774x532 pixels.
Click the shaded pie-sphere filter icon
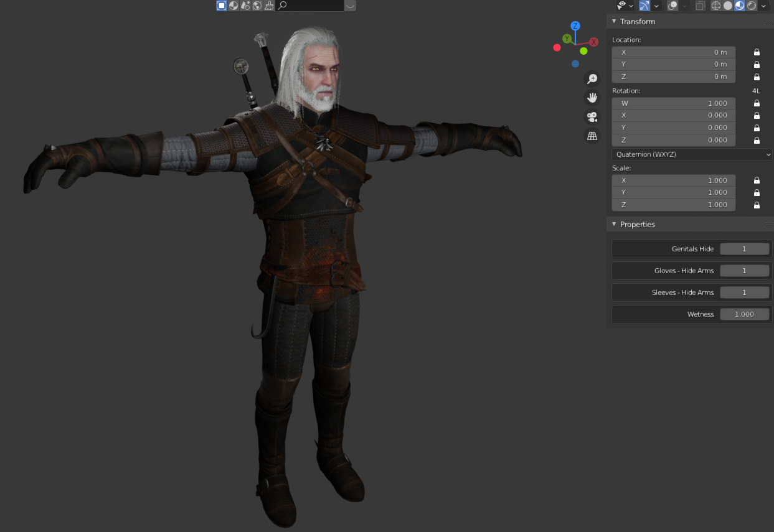tap(234, 6)
